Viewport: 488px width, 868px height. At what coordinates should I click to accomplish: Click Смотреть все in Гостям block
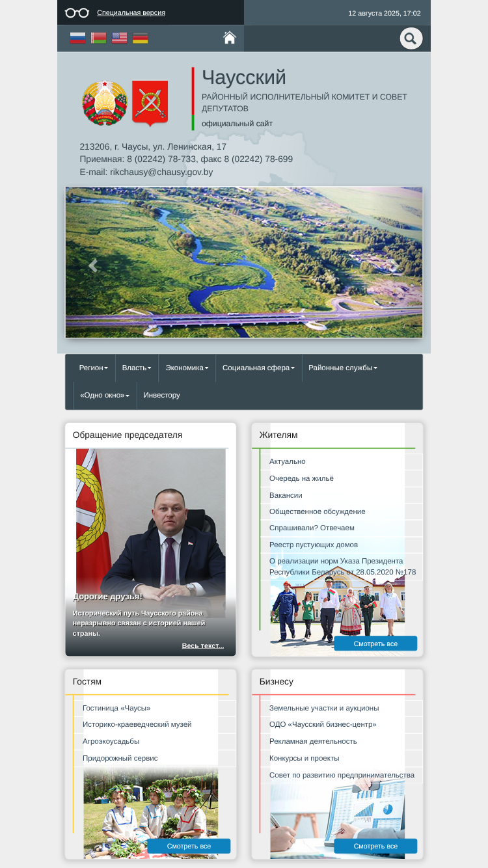pos(189,846)
